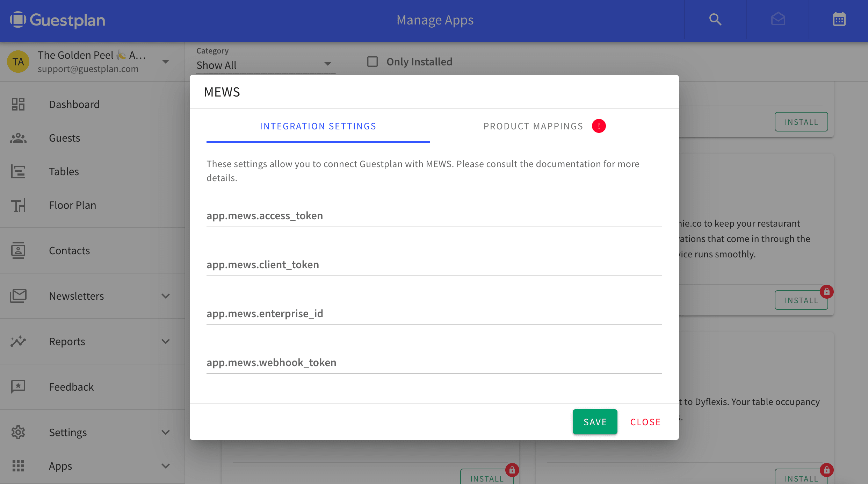Click the Tables sidebar icon

18,171
